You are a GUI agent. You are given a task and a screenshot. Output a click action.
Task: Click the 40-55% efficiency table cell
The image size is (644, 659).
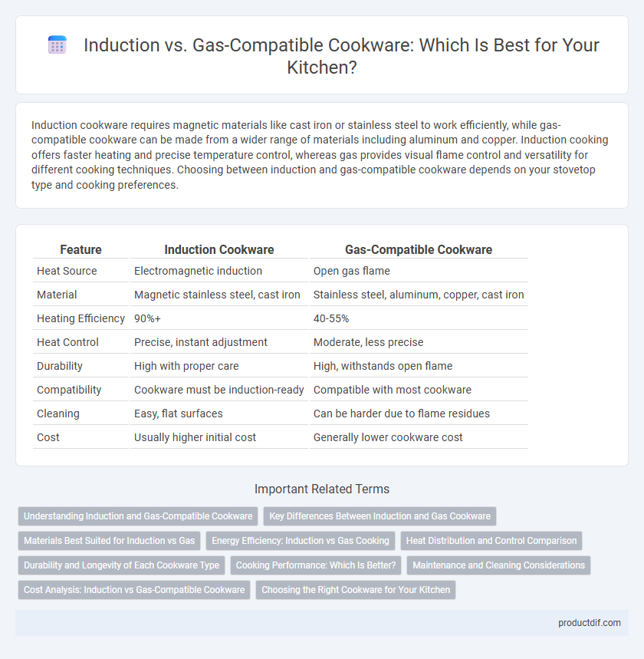click(331, 318)
